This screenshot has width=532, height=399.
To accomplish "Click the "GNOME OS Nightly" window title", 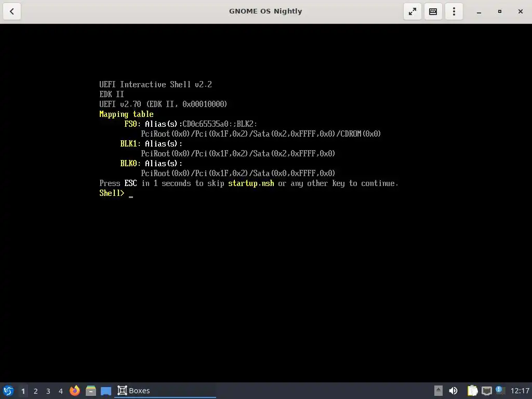I will click(265, 11).
